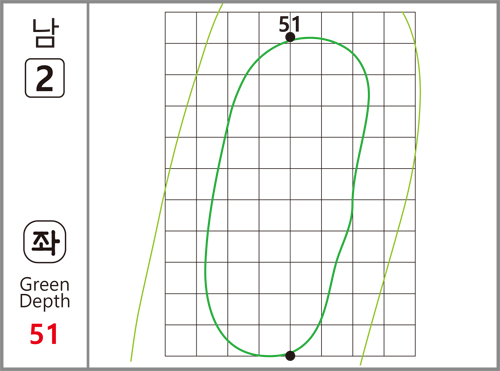This screenshot has width=500, height=371.
Task: Select the 남 course label
Action: coord(45,33)
